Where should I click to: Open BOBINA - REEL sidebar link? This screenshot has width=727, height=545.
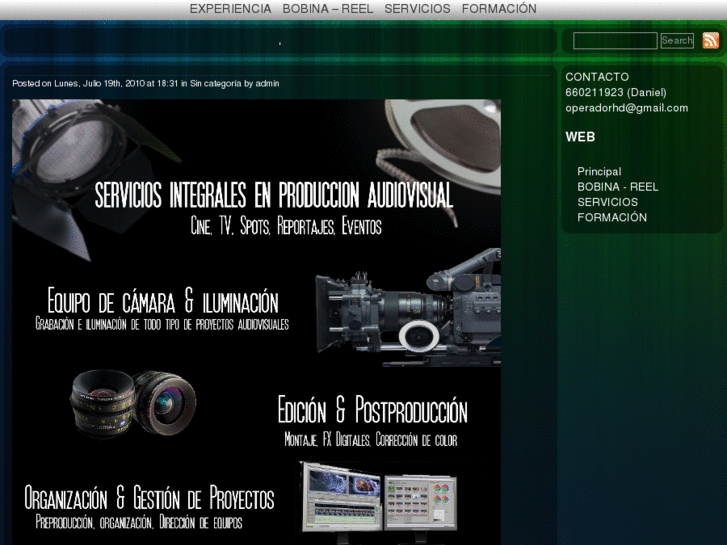click(x=618, y=187)
